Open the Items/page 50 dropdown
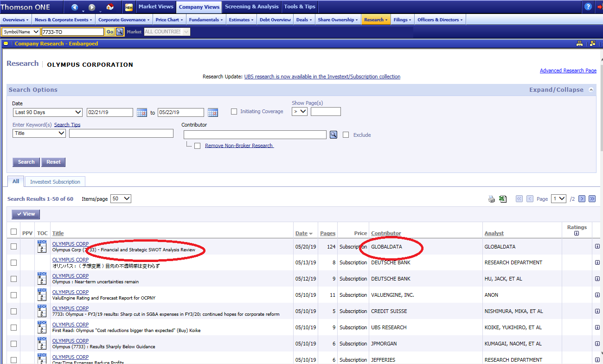This screenshot has width=603, height=364. pyautogui.click(x=121, y=198)
